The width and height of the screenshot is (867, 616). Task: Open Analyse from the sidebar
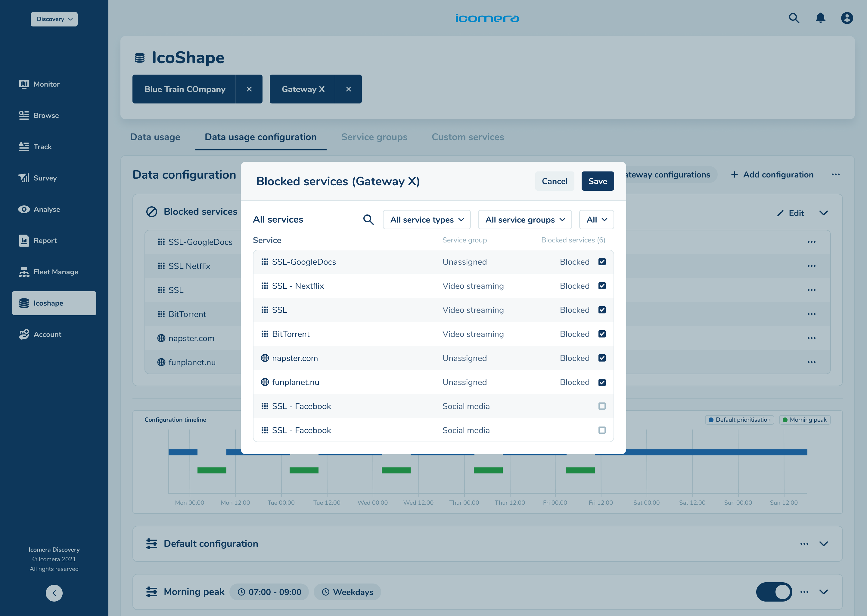tap(47, 209)
